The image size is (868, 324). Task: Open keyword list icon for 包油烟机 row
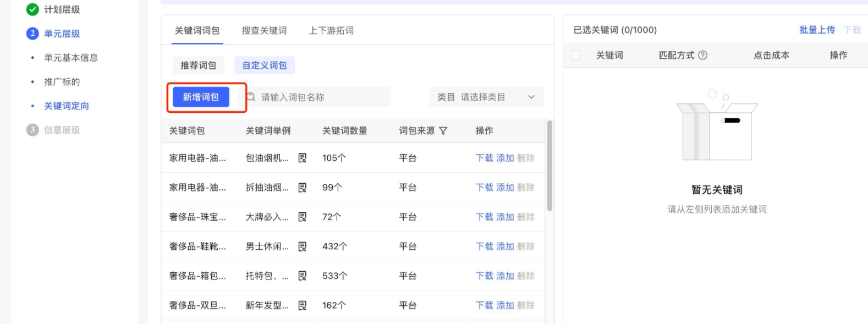303,158
